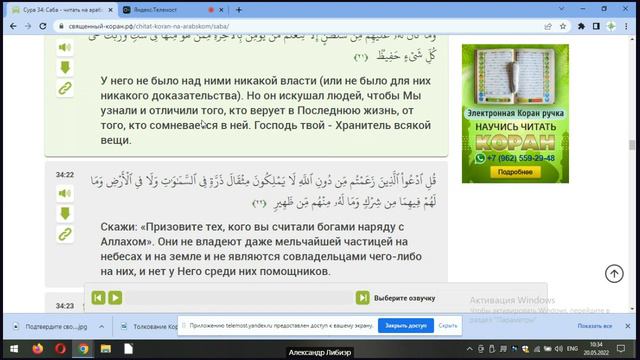
Task: Open the Chrome profile avatar
Action: coord(611,26)
